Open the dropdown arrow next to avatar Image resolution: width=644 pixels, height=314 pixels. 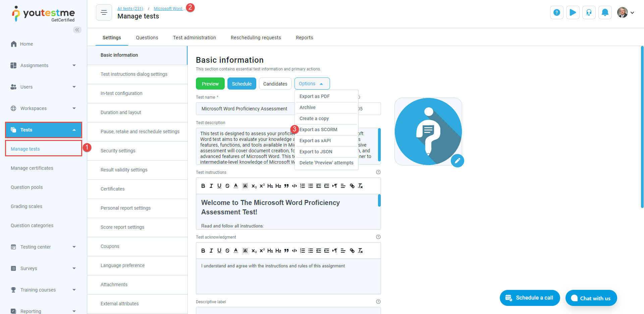[x=632, y=13]
